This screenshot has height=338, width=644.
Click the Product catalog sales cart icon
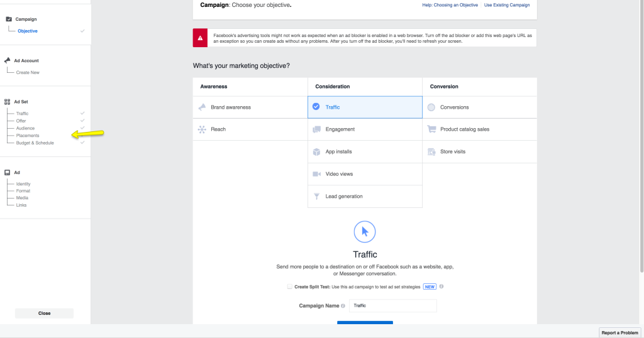point(431,129)
